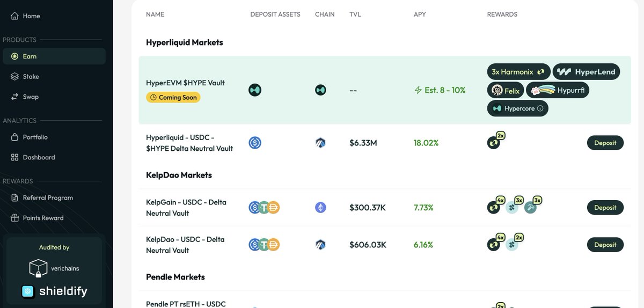
Task: Click the Est. 8 - 10% APY value
Action: pos(440,90)
